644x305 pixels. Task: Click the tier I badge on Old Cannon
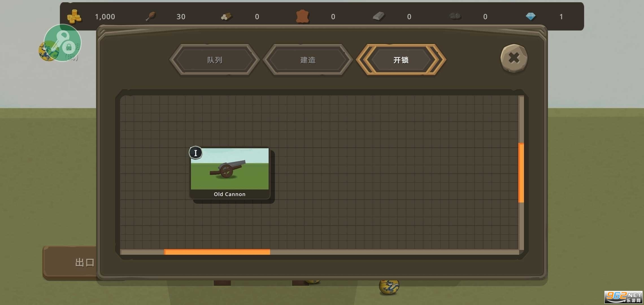(195, 153)
